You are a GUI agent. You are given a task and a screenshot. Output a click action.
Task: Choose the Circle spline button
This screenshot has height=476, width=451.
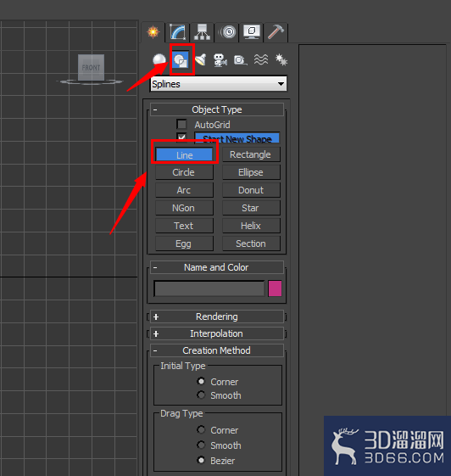185,172
